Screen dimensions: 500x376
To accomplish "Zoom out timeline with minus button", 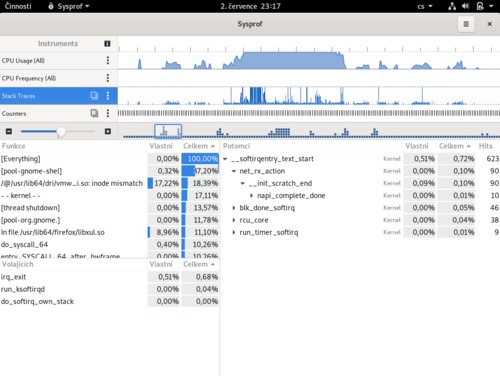I will [9, 131].
